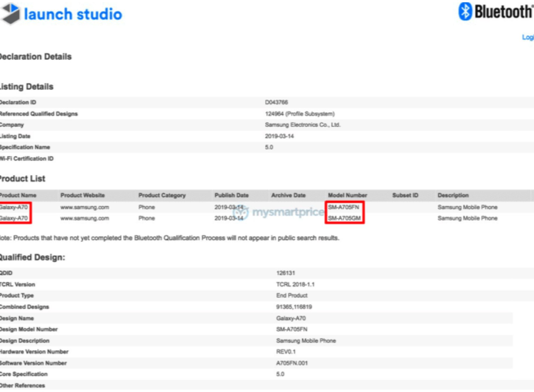
Task: Sort by Publish Date column header
Action: click(231, 195)
